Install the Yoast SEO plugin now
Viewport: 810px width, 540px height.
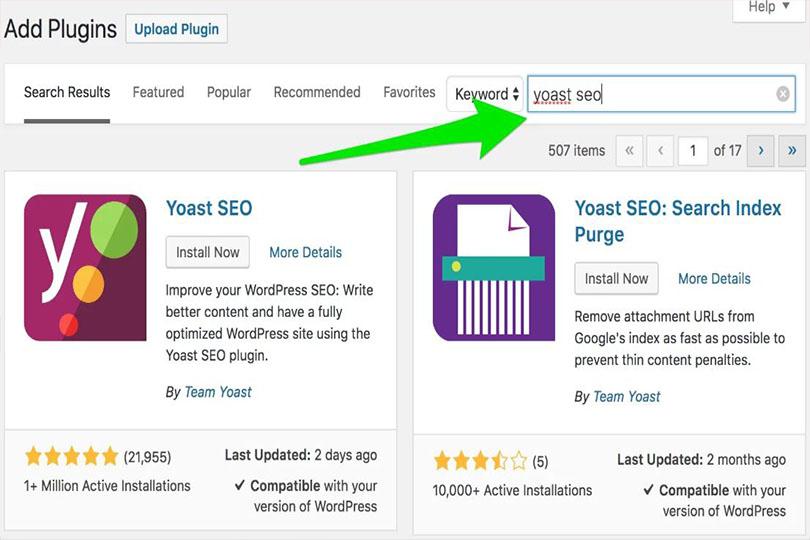click(x=207, y=253)
